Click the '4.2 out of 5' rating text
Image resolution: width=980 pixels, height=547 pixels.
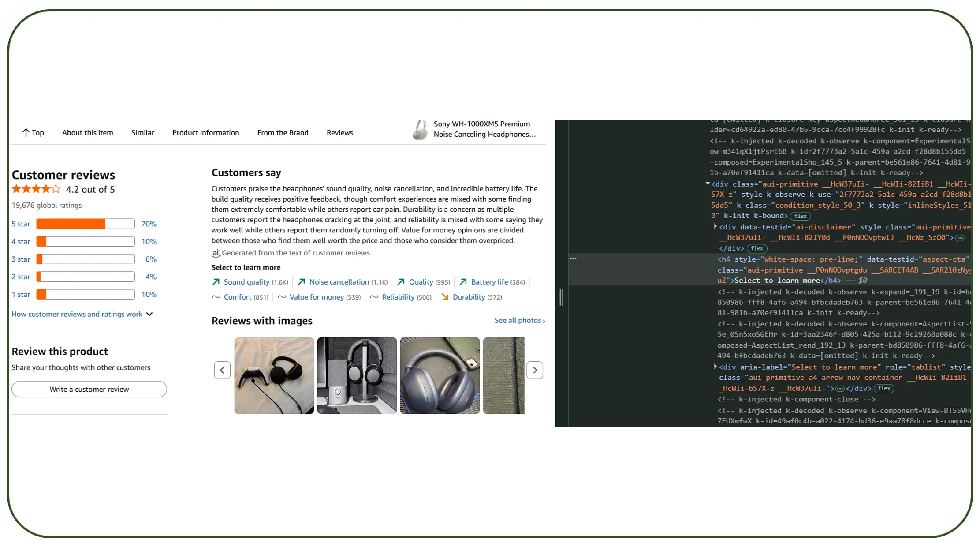pyautogui.click(x=90, y=189)
